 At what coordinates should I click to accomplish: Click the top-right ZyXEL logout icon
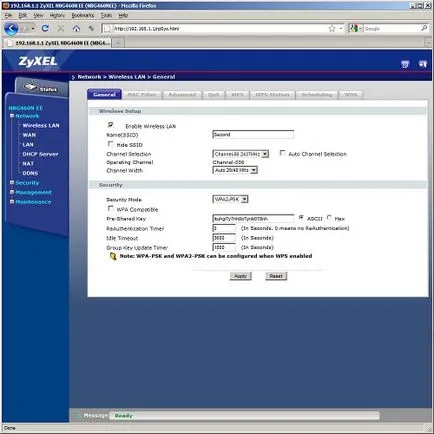[423, 64]
